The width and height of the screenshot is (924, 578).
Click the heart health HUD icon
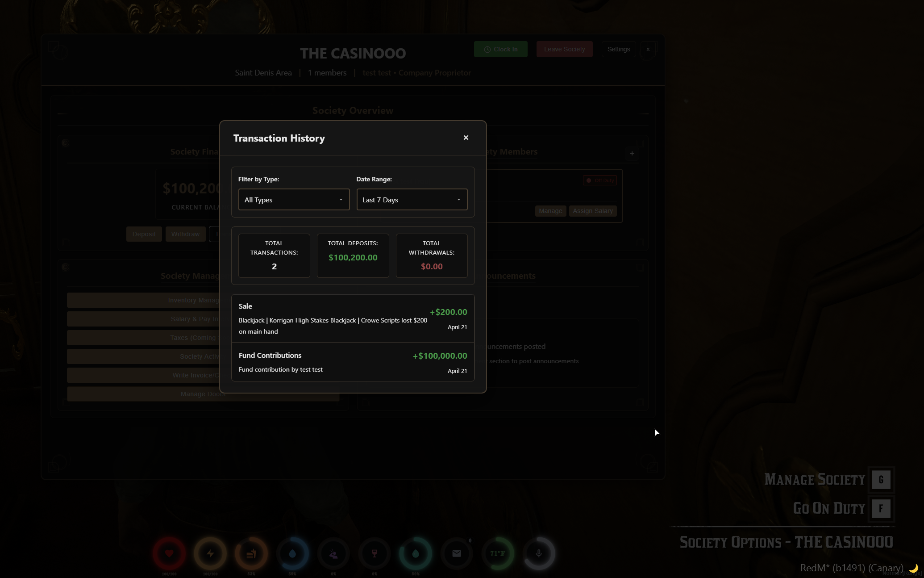click(169, 553)
